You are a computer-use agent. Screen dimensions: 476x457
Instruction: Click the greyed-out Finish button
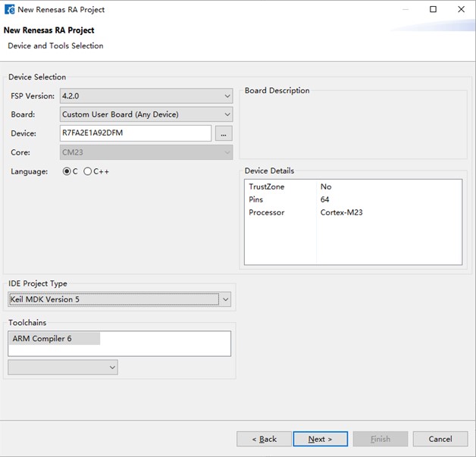click(380, 439)
